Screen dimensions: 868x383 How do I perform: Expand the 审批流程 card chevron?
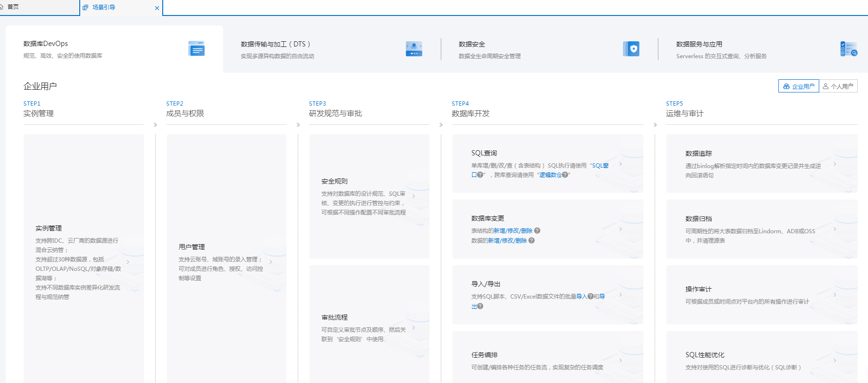pos(414,328)
